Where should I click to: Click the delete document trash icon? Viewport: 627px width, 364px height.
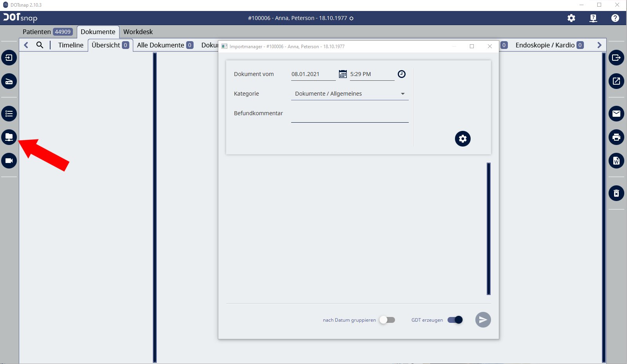point(616,193)
